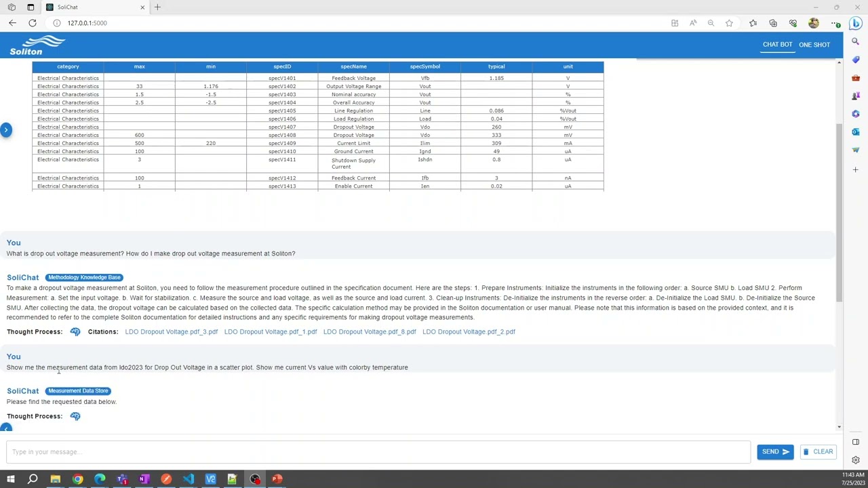This screenshot has height=488, width=868.
Task: Switch to the ONE SHOT tab
Action: coord(814,45)
